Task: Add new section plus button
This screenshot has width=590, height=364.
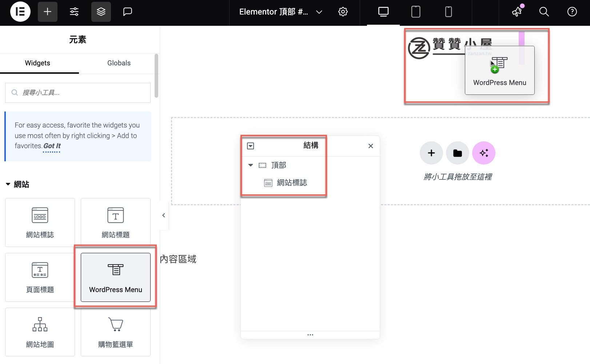Action: (431, 153)
